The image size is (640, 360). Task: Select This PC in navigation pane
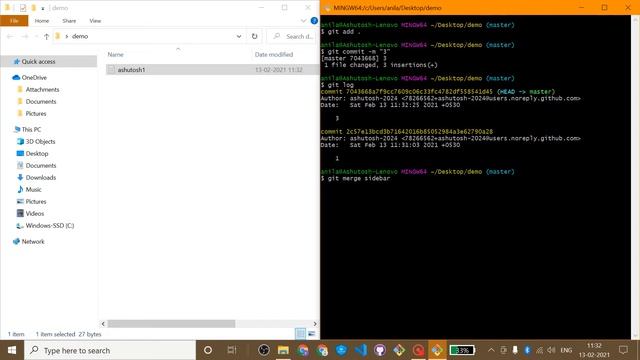click(x=31, y=129)
